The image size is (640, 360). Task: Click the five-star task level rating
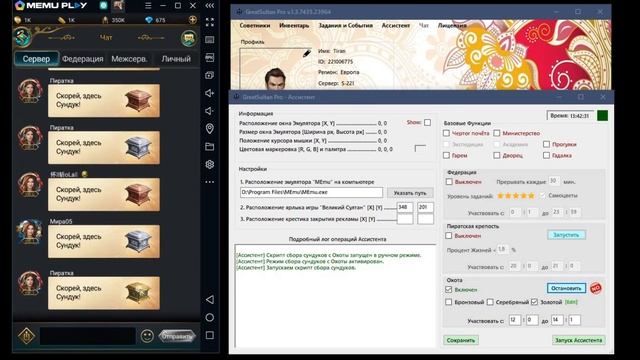point(516,196)
